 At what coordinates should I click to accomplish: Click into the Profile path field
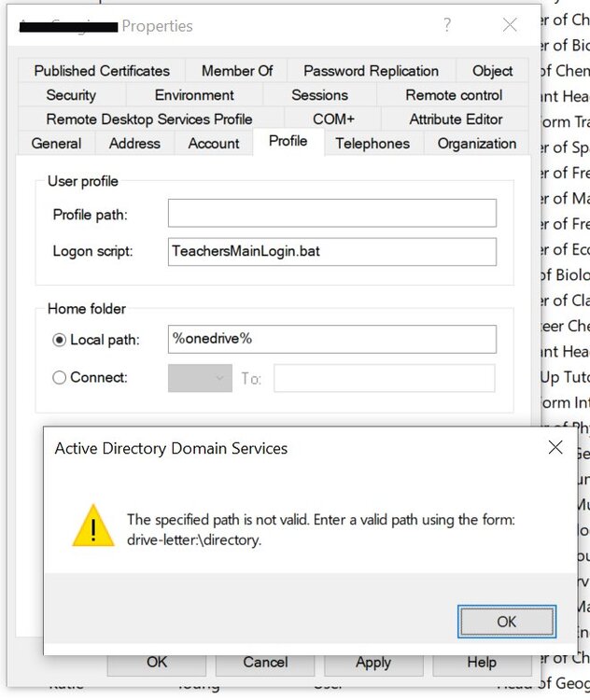[x=331, y=213]
